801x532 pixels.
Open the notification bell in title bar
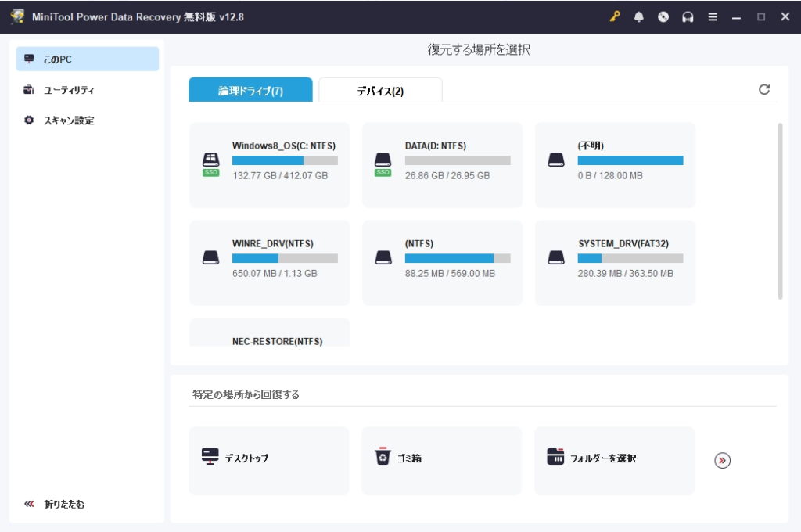click(639, 17)
